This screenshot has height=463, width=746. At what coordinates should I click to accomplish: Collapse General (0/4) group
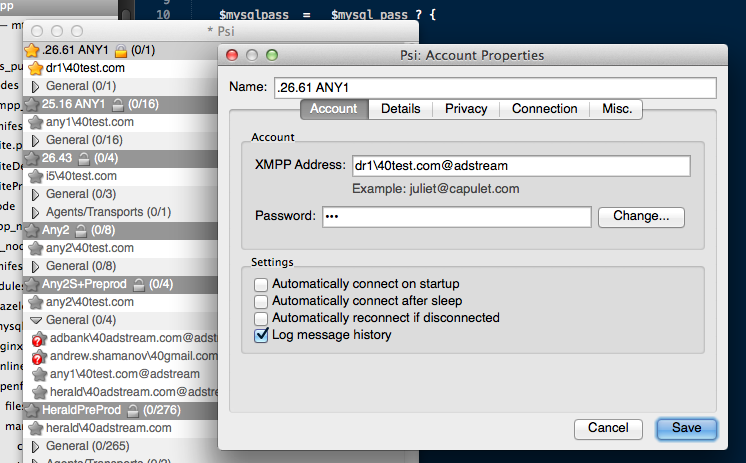36,320
